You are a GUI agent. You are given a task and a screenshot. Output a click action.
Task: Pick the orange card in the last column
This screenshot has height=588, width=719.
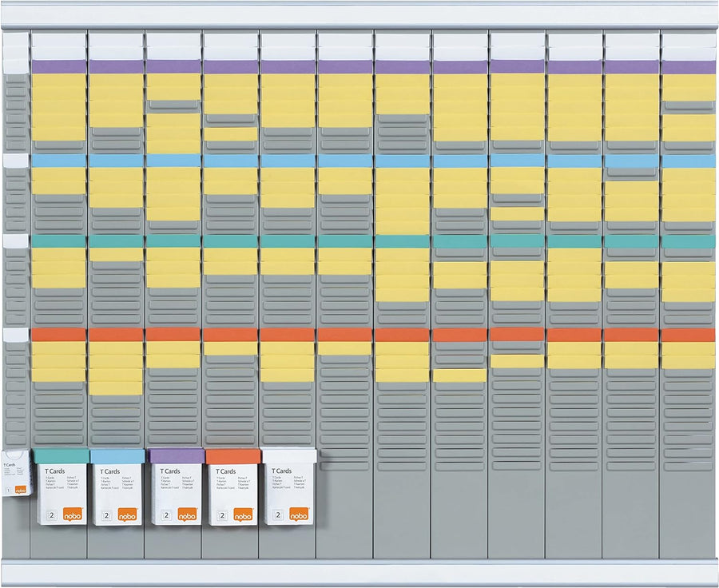689,335
